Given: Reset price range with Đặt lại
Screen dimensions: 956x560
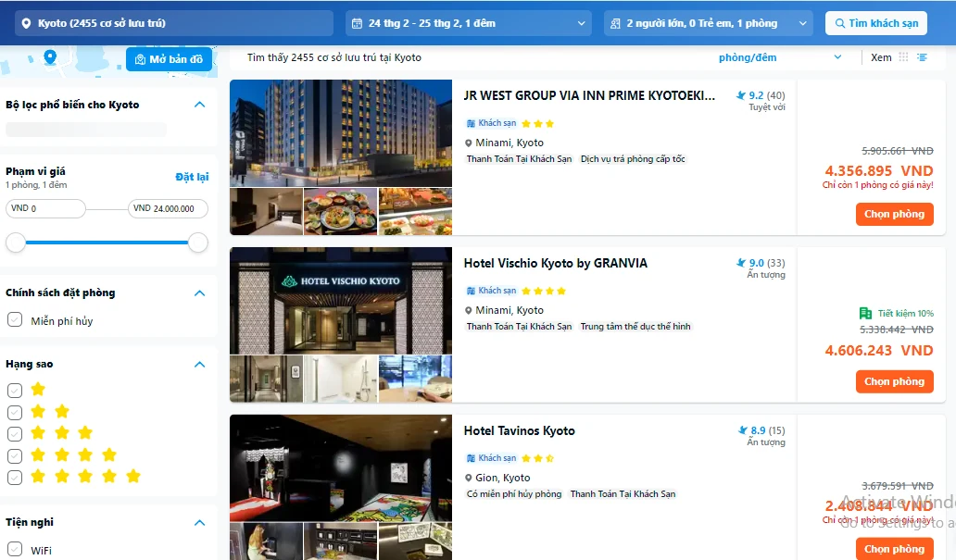Looking at the screenshot, I should (192, 177).
